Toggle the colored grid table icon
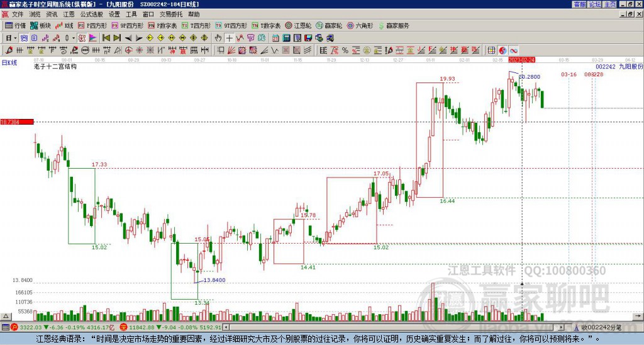644x345 pixels. pos(491,50)
